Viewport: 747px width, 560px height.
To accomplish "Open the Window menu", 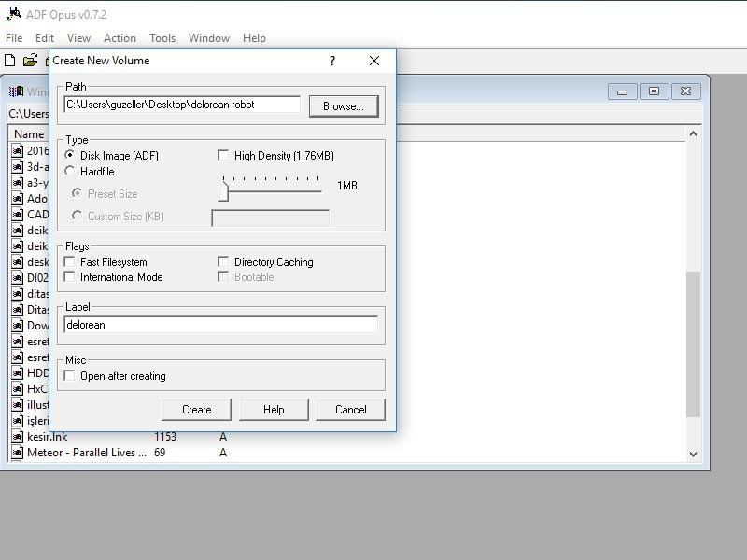I will [209, 38].
